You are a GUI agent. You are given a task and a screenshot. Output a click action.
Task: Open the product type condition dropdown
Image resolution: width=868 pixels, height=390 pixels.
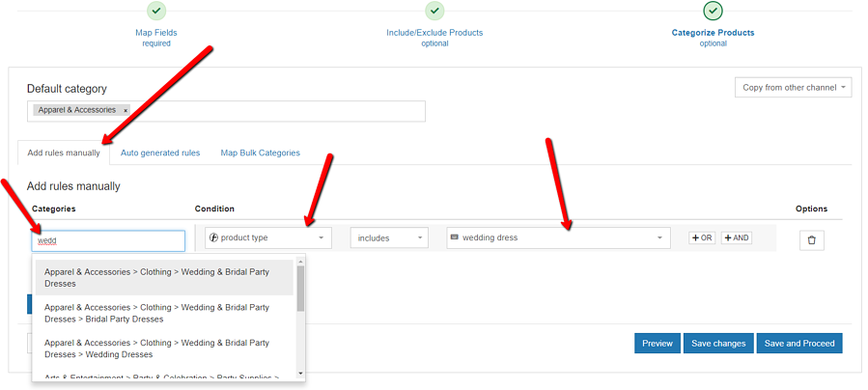pyautogui.click(x=268, y=237)
